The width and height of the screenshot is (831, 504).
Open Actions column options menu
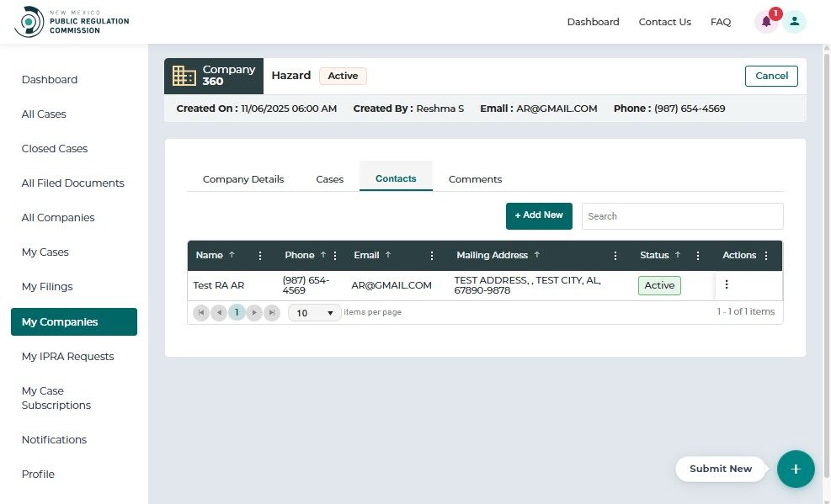766,256
